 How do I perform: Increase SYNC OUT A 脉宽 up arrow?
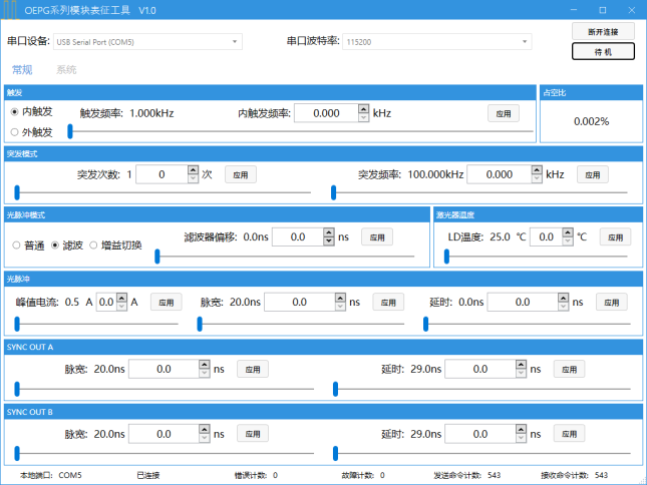(x=205, y=365)
